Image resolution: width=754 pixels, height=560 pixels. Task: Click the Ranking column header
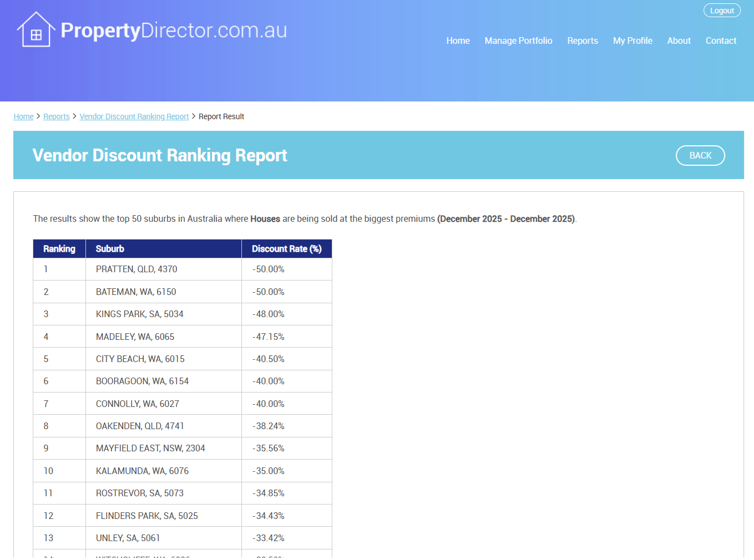coord(59,249)
